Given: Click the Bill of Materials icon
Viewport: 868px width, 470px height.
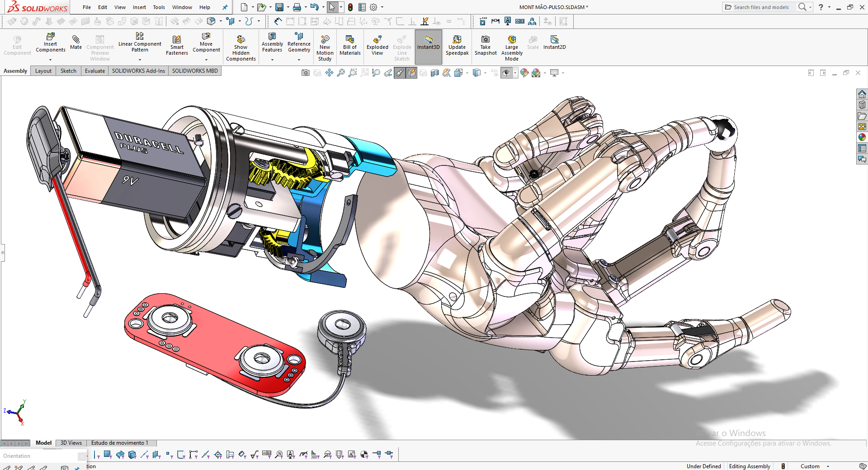Looking at the screenshot, I should pyautogui.click(x=349, y=45).
